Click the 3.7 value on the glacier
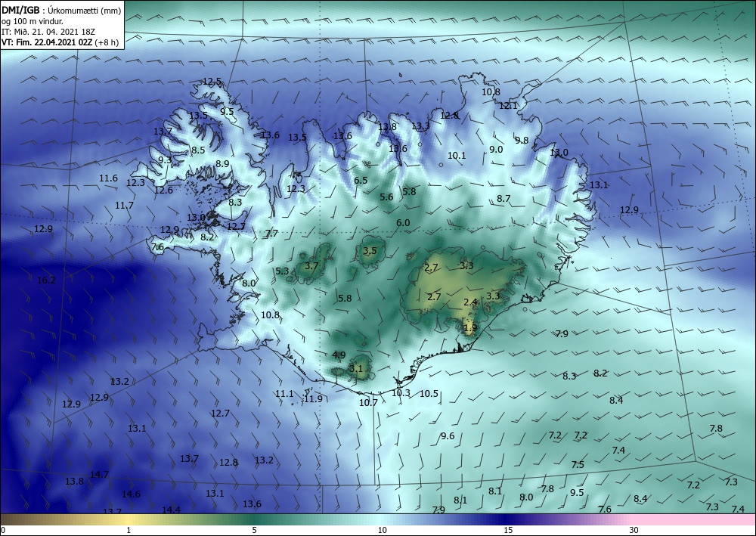Viewport: 756px width, 536px height. click(x=312, y=265)
